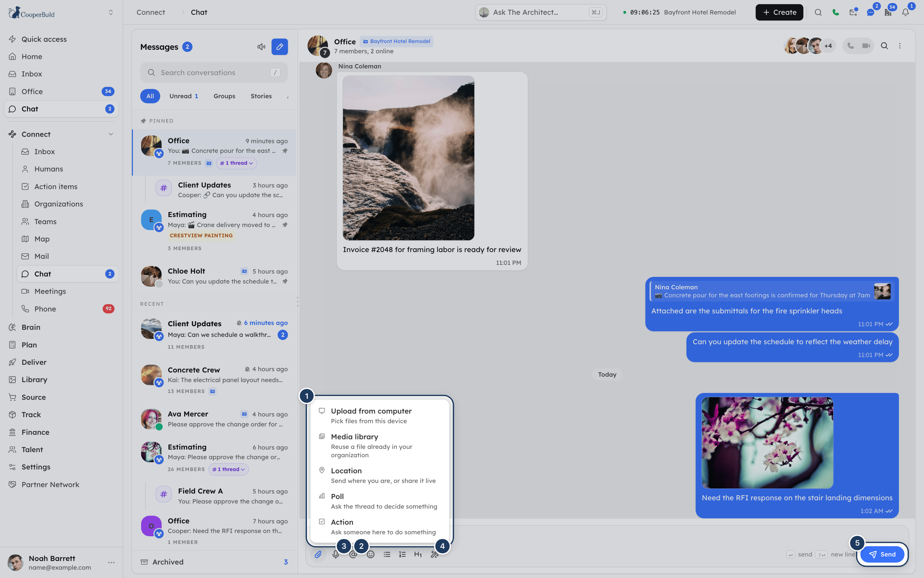Search within the Office conversation
The height and width of the screenshot is (578, 924).
884,46
